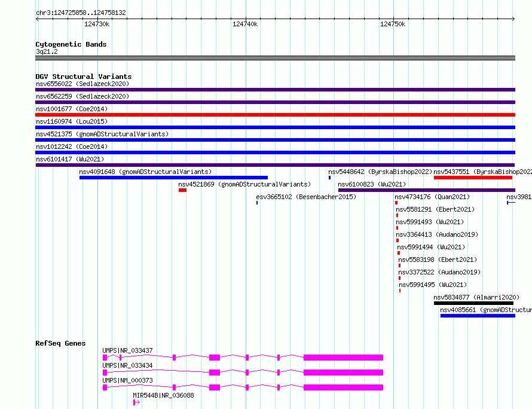This screenshot has width=532, height=409.
Task: Click the 124750k ruler tick label
Action: 393,24
